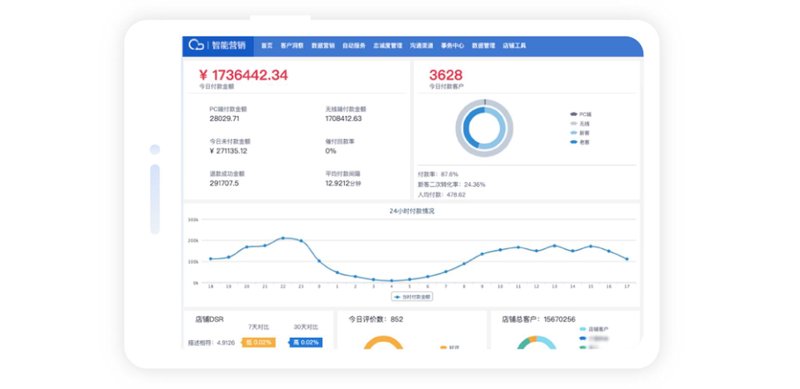Click the wireless payment amount 1708412.63
The image size is (800, 389).
pos(343,118)
